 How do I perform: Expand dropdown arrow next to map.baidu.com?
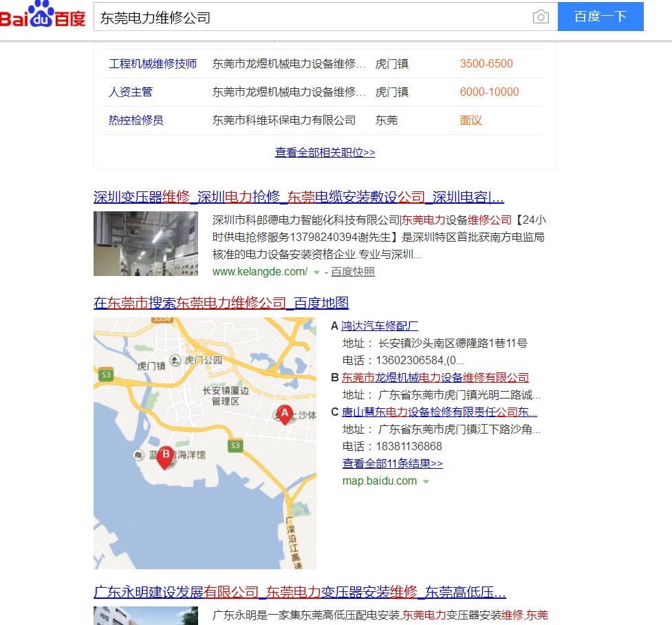click(426, 482)
